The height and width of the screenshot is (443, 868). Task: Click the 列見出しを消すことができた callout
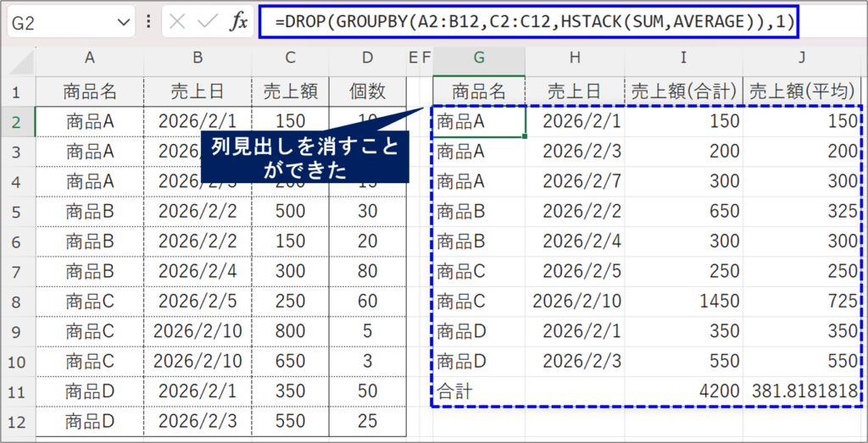click(x=303, y=158)
